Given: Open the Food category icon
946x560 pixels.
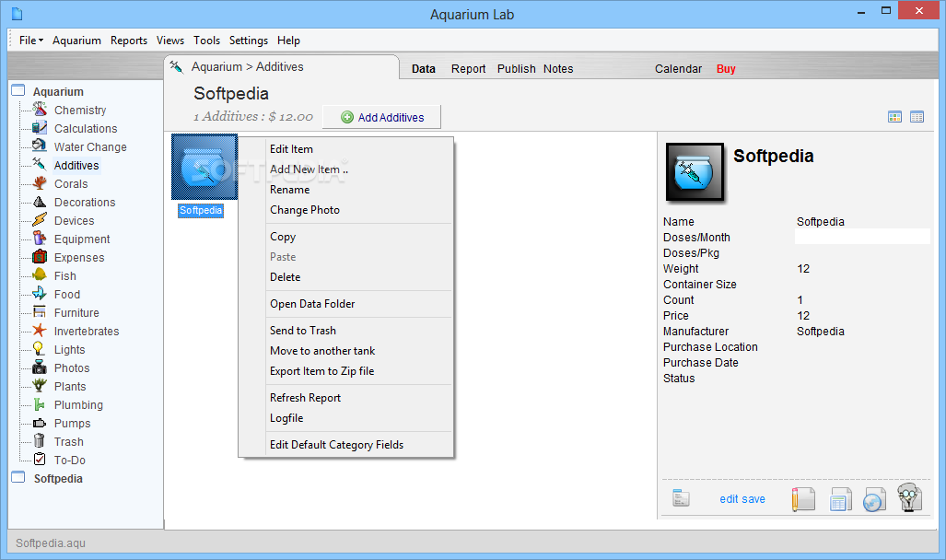Looking at the screenshot, I should pyautogui.click(x=40, y=293).
